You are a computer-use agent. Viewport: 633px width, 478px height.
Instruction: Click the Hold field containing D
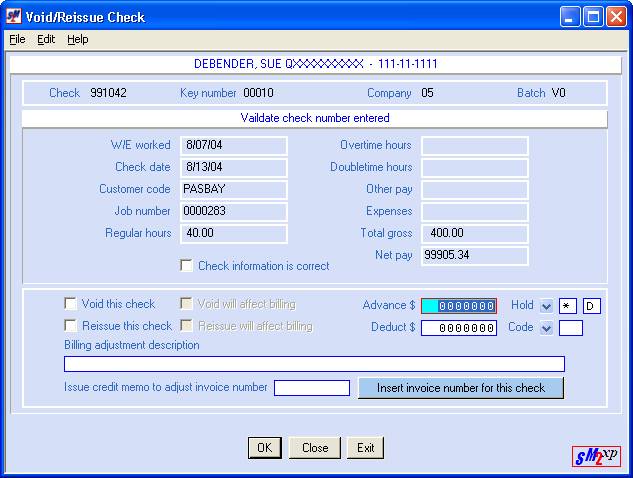pos(592,306)
